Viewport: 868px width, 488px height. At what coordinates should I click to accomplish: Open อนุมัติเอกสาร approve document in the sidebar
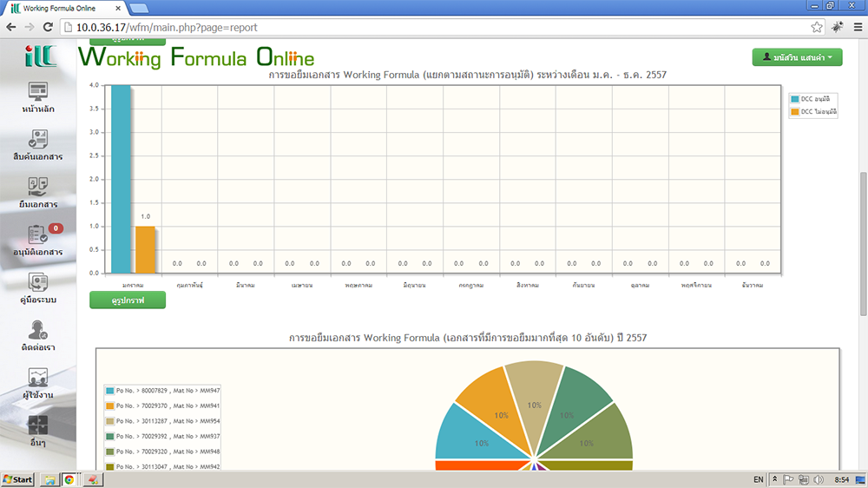tap(37, 241)
